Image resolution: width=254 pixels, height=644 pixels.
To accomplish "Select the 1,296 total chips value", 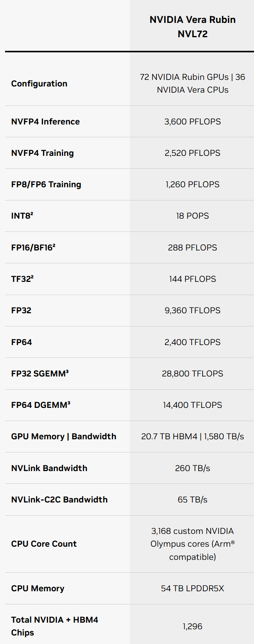I will [192, 626].
